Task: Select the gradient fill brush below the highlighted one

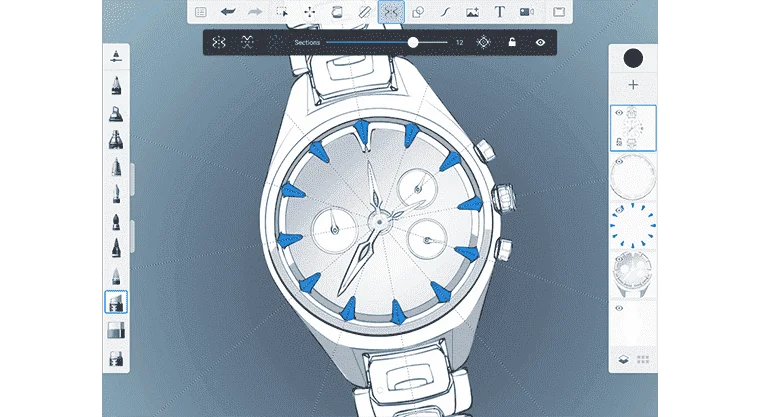Action: click(116, 330)
